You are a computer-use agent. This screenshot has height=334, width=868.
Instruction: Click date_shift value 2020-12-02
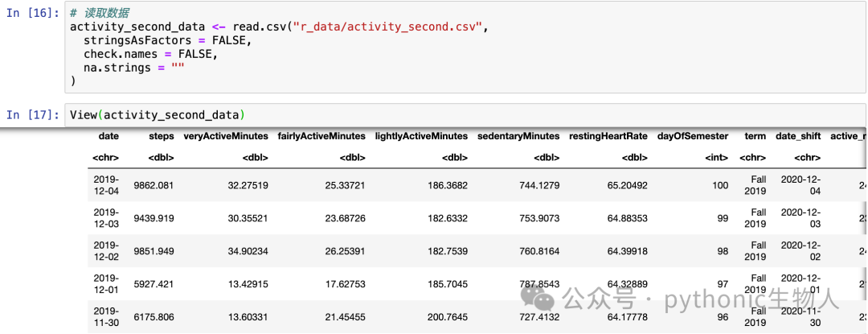800,251
